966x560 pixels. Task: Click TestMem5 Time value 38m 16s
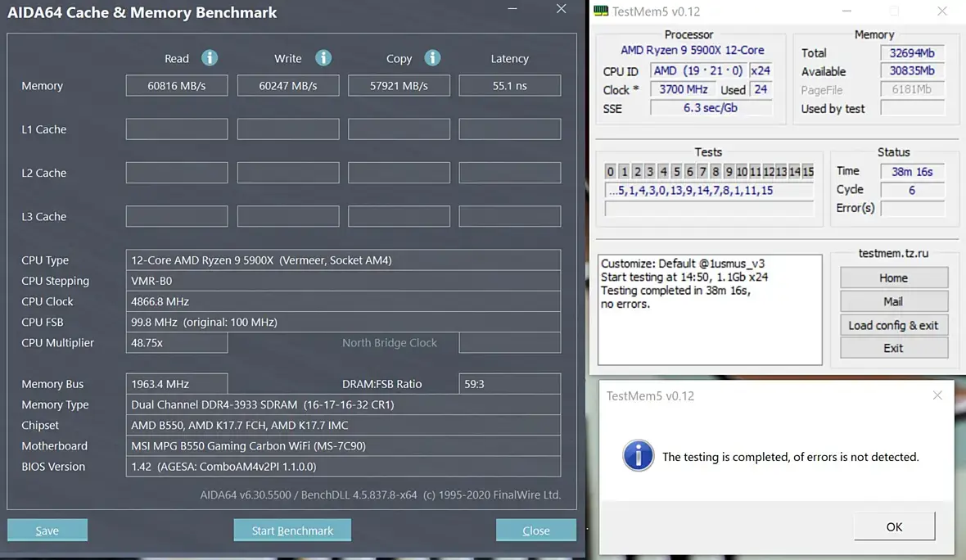click(x=913, y=171)
